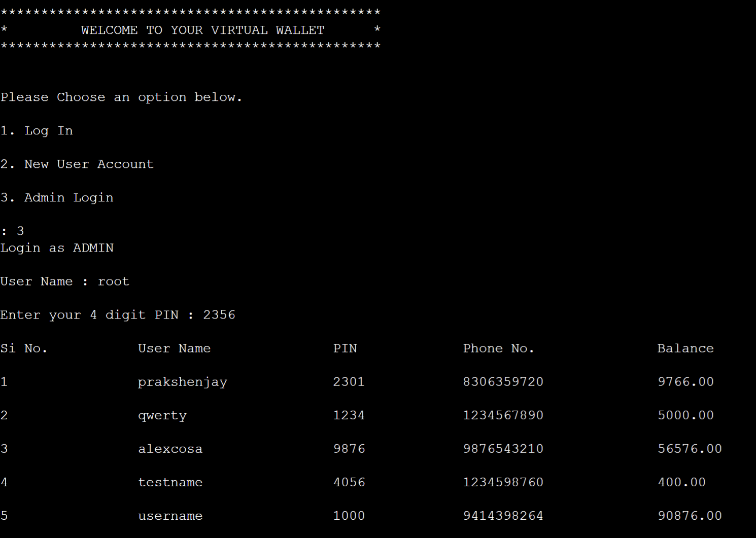
Task: Select PIN value '1000'
Action: click(349, 516)
